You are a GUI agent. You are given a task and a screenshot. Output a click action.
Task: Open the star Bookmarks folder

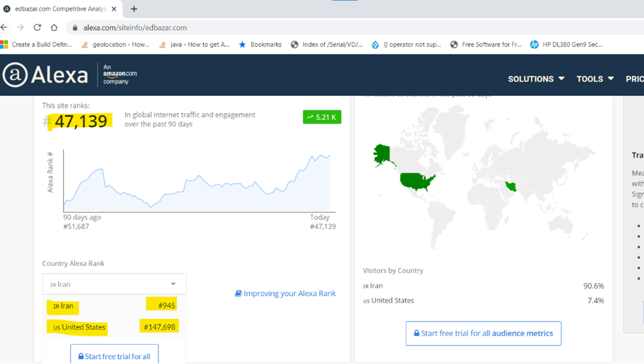(x=260, y=45)
